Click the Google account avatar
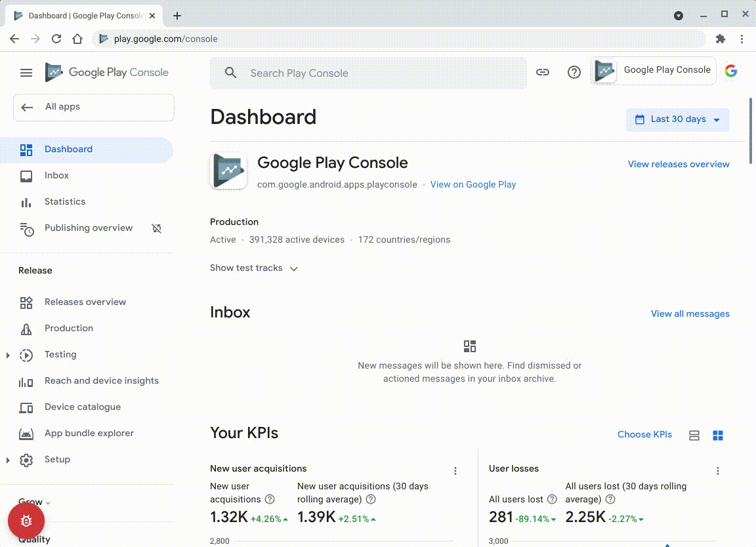 731,71
